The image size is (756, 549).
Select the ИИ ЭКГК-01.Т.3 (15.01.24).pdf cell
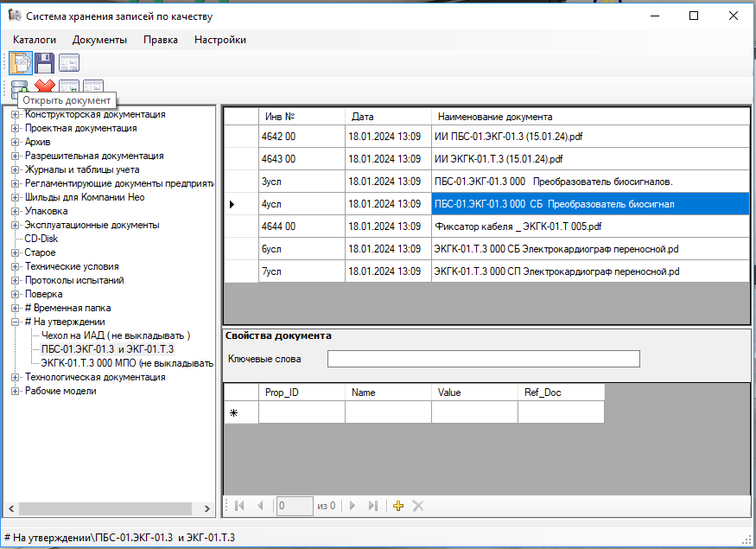coord(590,159)
